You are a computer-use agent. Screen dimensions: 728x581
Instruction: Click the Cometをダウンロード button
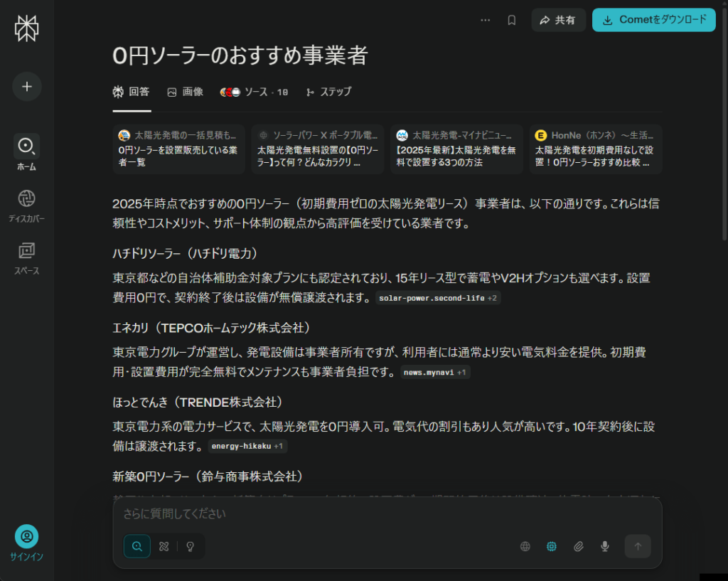653,21
